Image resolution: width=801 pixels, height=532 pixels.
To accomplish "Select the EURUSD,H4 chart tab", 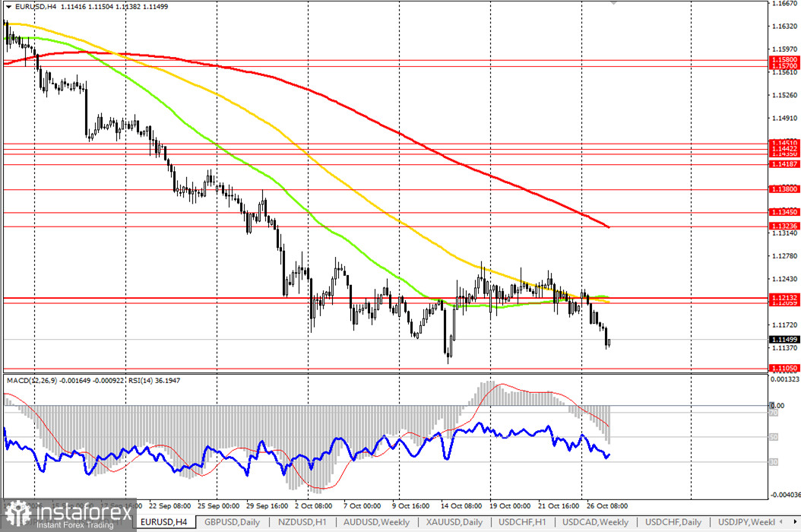I will pos(164,522).
